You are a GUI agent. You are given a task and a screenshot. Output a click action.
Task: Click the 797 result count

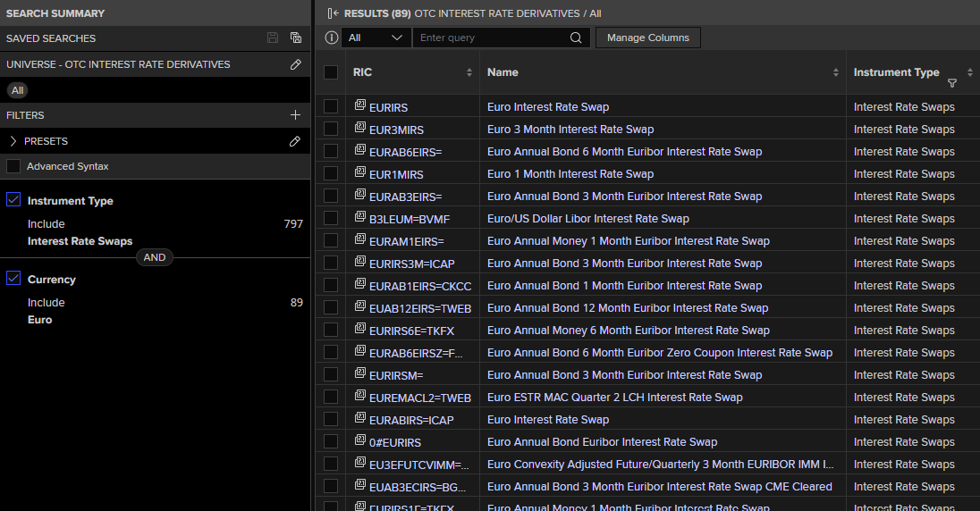tap(293, 223)
